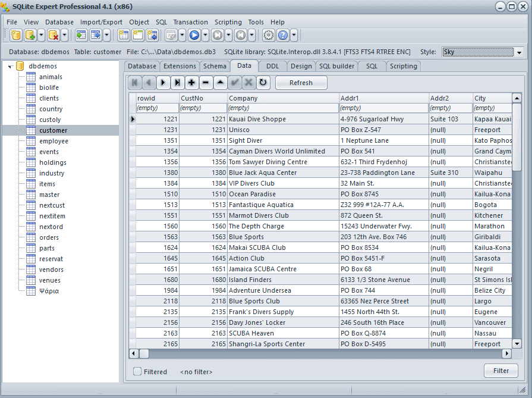Go to first record in data navigator
Screen dimensions: 532x398
tap(135, 83)
